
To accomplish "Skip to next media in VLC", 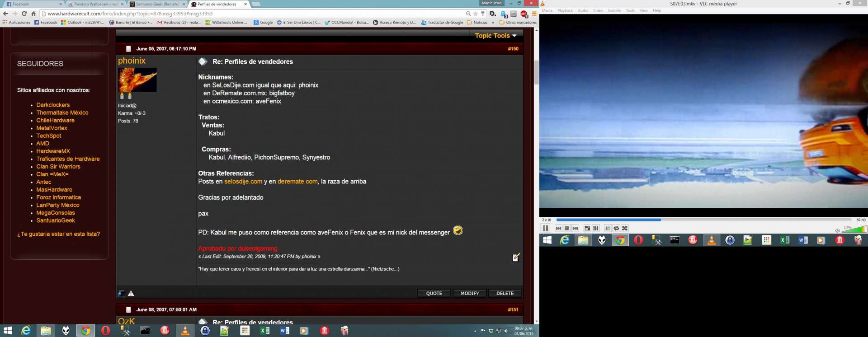I will pos(575,229).
